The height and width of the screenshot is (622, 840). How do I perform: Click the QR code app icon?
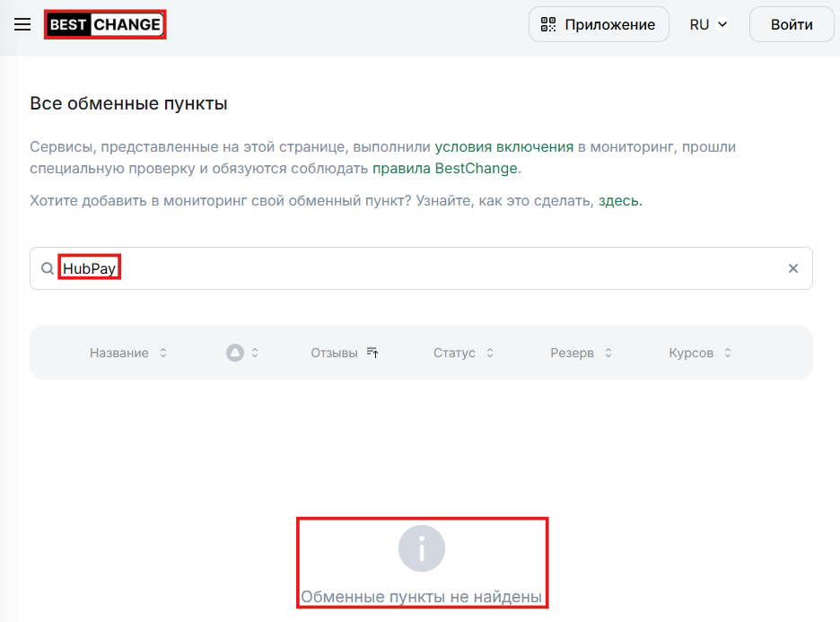(x=547, y=24)
